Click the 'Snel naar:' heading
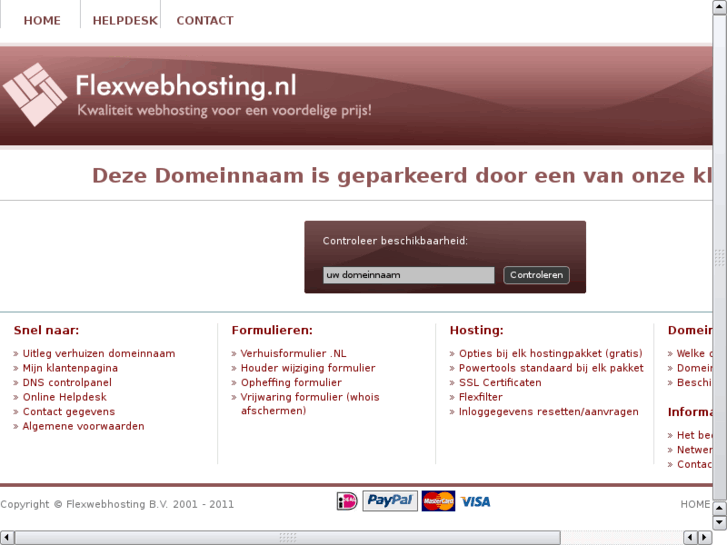 point(46,330)
